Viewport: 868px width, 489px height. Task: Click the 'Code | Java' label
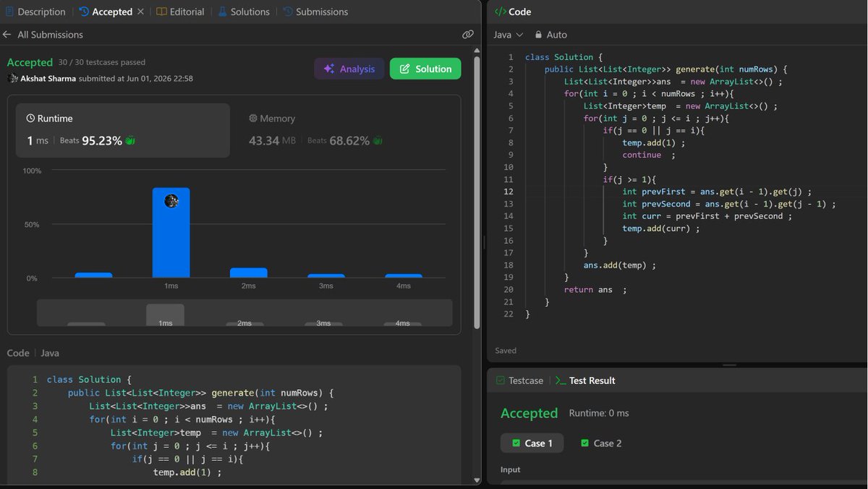coord(33,353)
